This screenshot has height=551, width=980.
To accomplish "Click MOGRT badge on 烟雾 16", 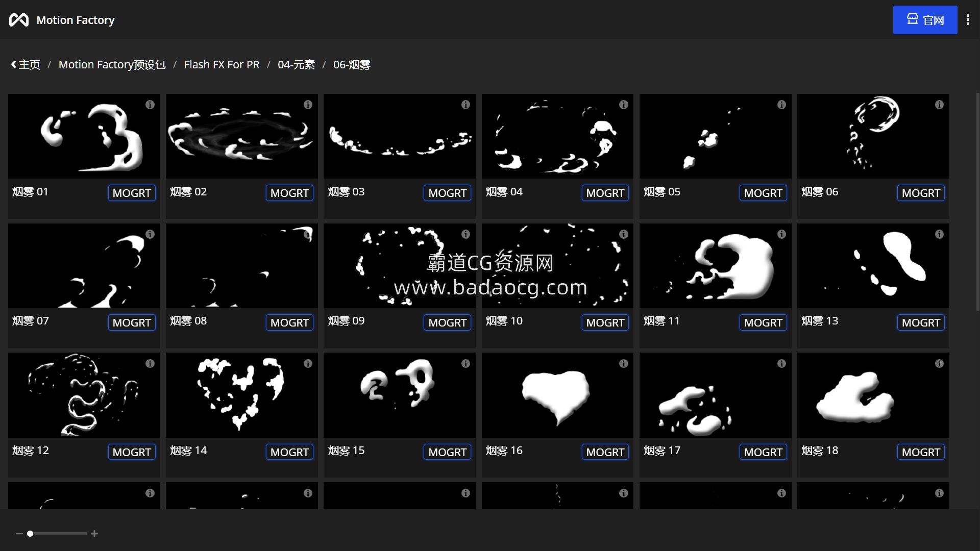I will coord(605,452).
